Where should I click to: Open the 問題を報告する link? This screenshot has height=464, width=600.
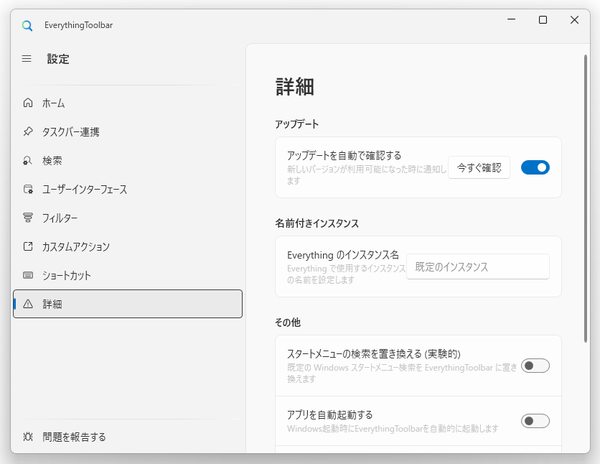coord(128,436)
